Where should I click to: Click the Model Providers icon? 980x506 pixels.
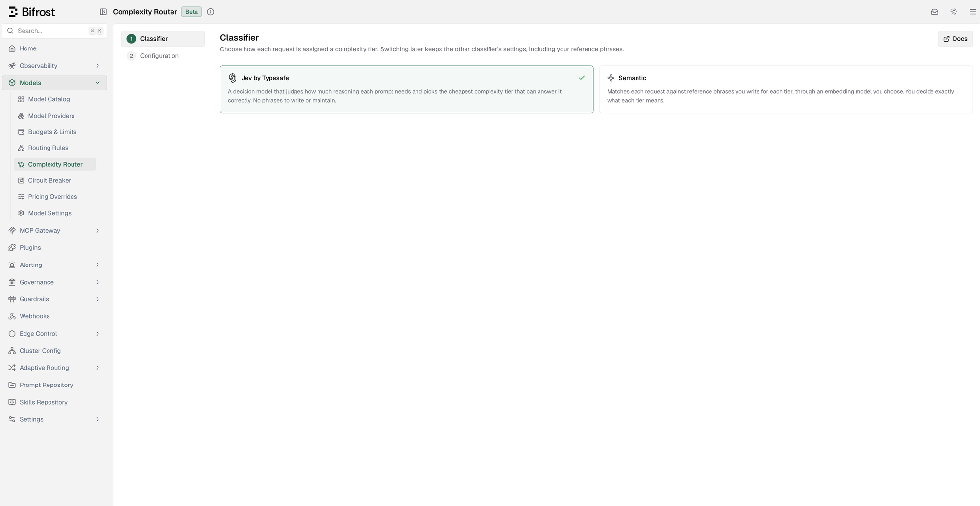coord(21,116)
